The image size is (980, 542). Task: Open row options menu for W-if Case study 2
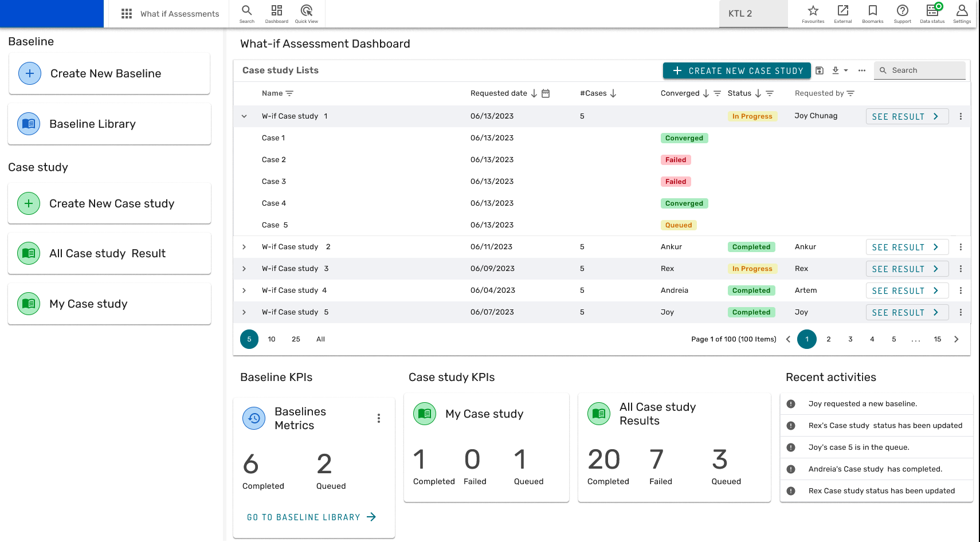pos(961,247)
